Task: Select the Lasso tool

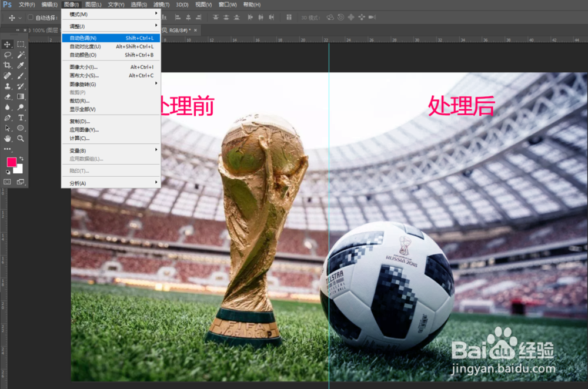Action: tap(7, 55)
